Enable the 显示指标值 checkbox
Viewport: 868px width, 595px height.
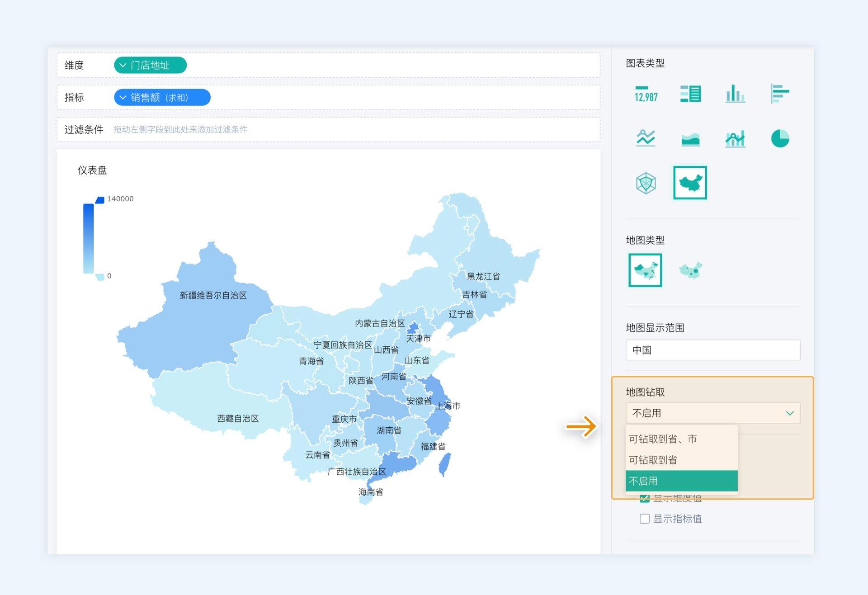645,519
